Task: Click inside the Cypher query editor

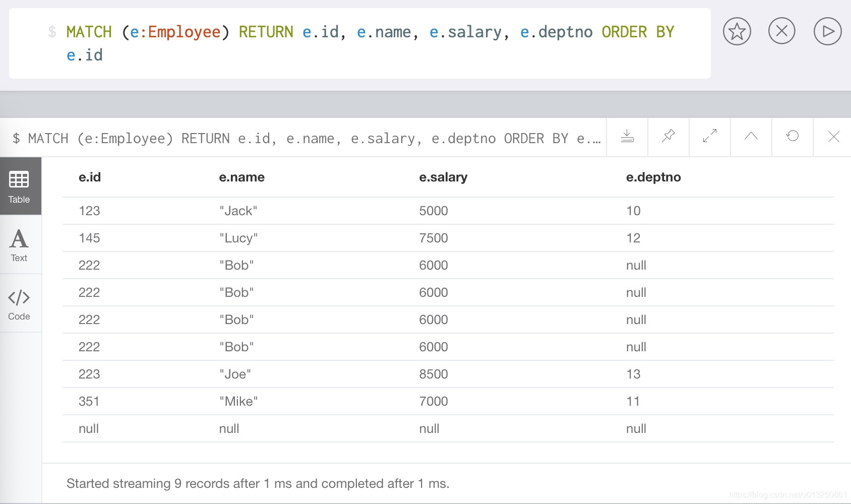Action: point(360,43)
